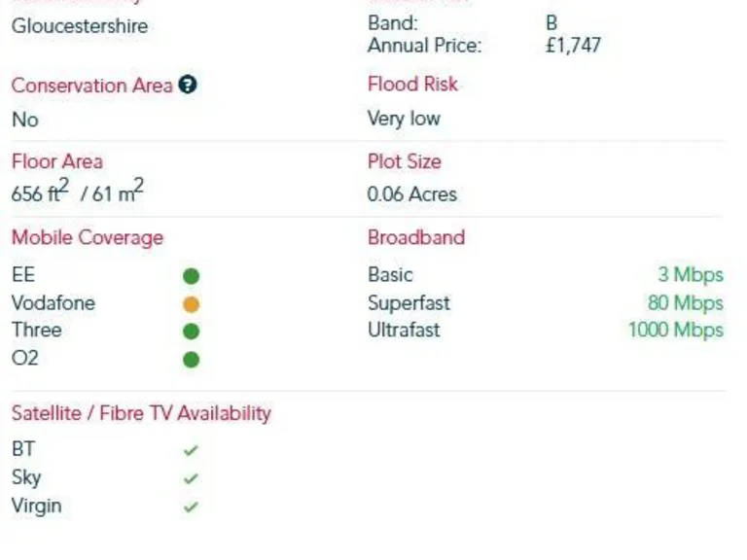This screenshot has width=747, height=560.
Task: Open the Conservation Area heading
Action: (92, 86)
